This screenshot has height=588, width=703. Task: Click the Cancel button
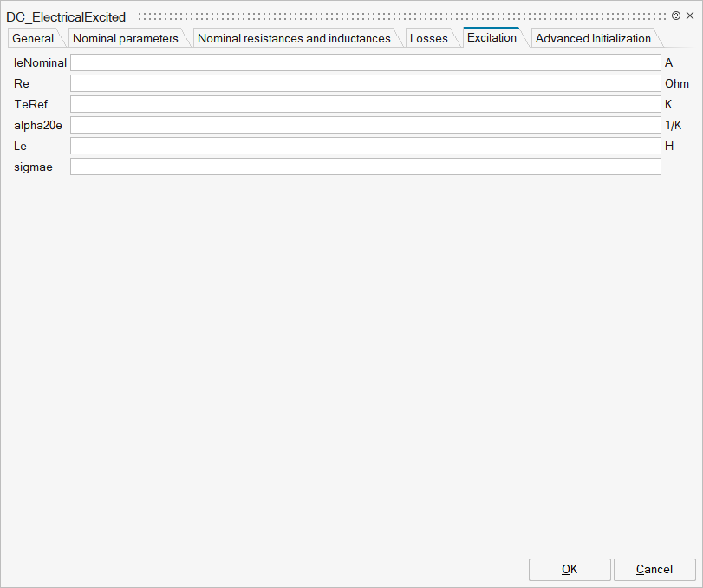coord(654,569)
